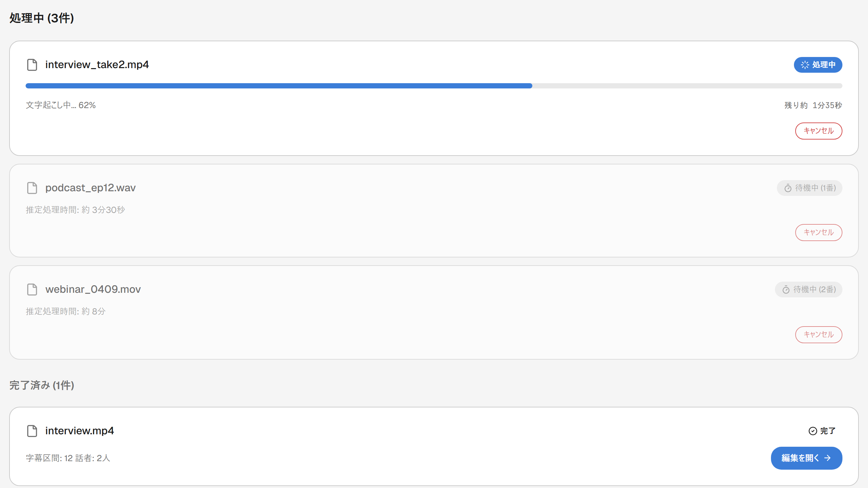Image resolution: width=868 pixels, height=488 pixels.
Task: Select the podcast_ep12.wav file name
Action: pos(90,188)
